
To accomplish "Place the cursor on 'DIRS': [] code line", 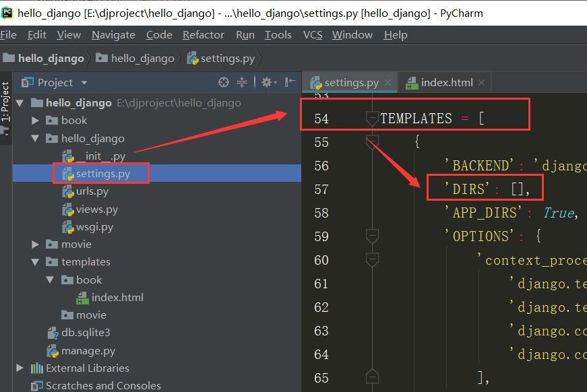I will point(487,189).
